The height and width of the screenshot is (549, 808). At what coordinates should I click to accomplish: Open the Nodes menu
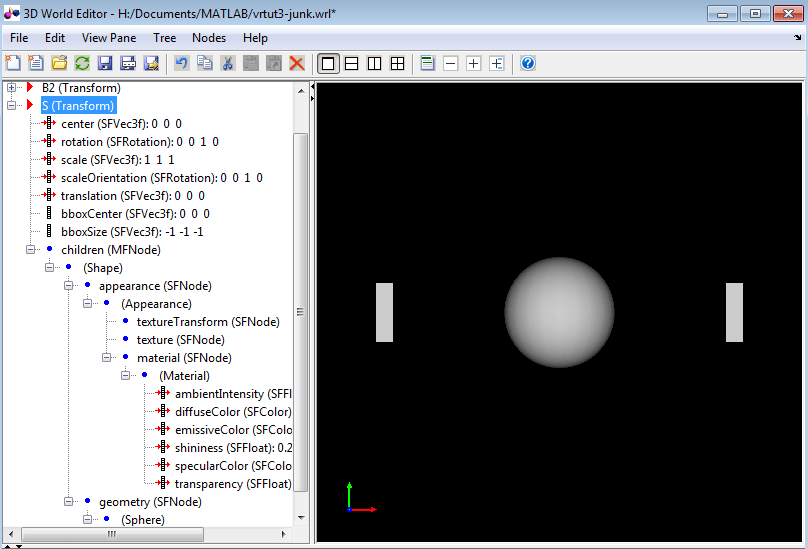click(209, 38)
